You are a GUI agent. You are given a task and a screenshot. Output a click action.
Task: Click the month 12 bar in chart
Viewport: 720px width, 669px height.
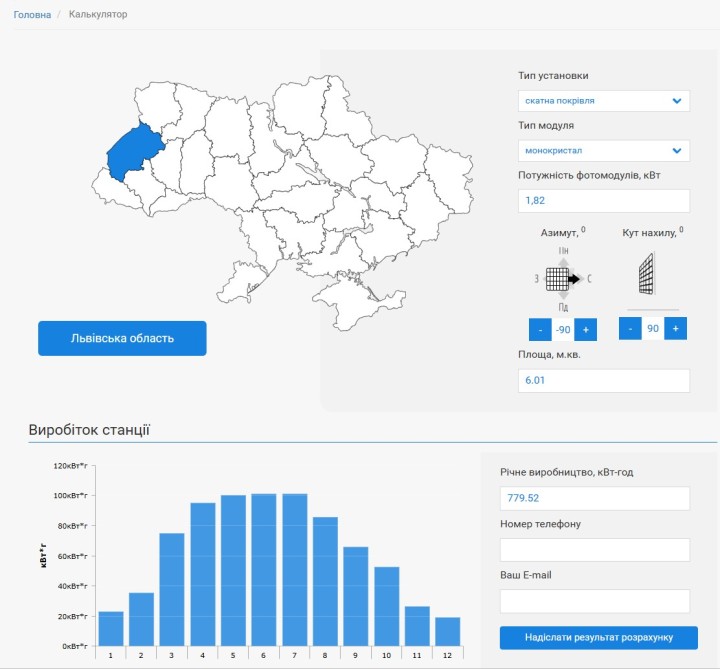(448, 632)
